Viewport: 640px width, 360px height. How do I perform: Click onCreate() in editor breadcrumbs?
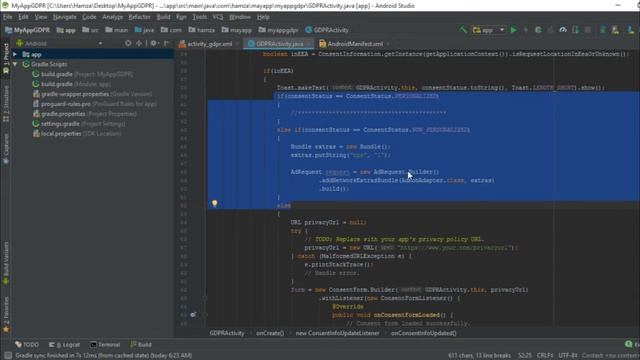click(x=270, y=333)
